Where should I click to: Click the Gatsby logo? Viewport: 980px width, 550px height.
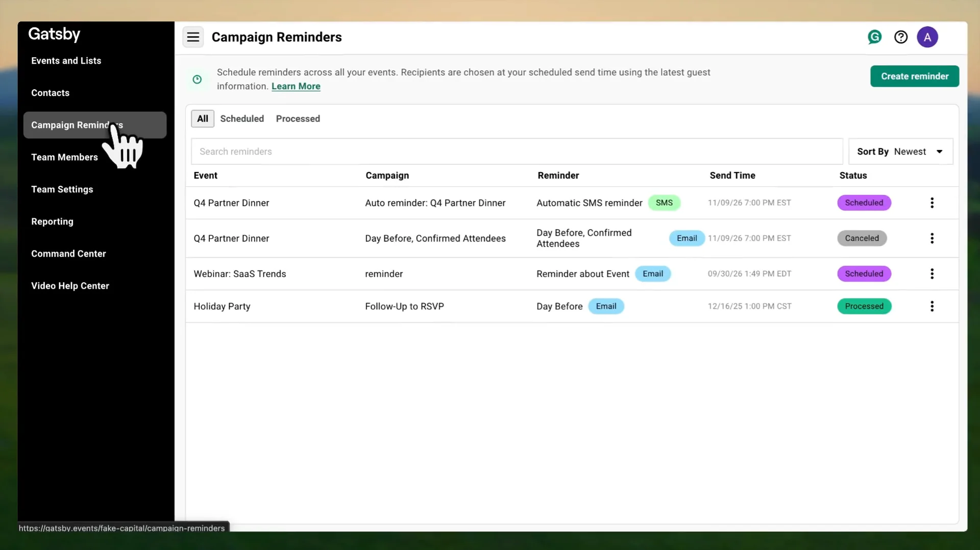pyautogui.click(x=54, y=34)
